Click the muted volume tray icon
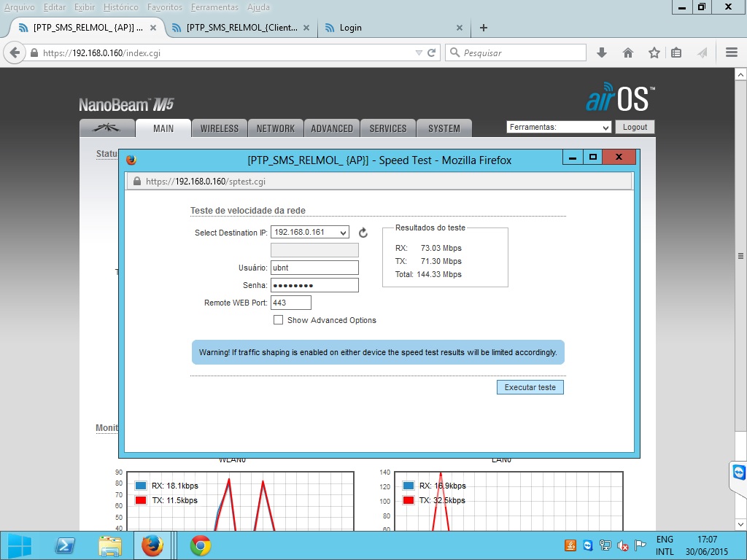The image size is (747, 560). (623, 545)
